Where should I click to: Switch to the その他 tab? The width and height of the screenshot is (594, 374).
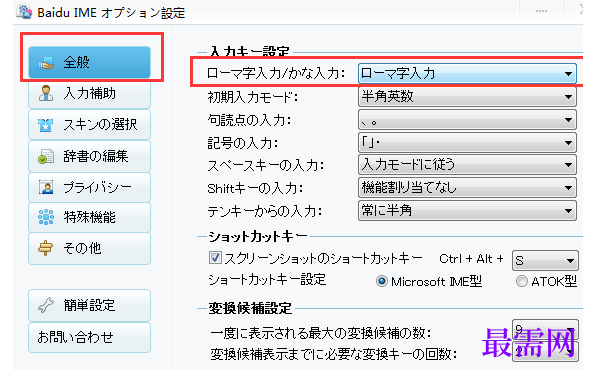(89, 248)
